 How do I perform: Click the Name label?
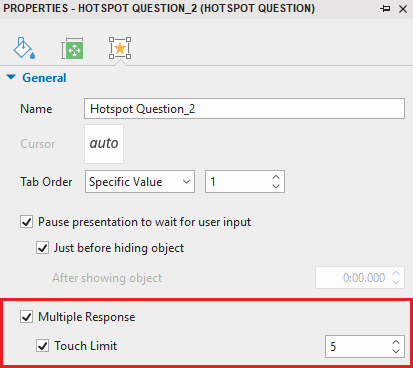coord(36,109)
